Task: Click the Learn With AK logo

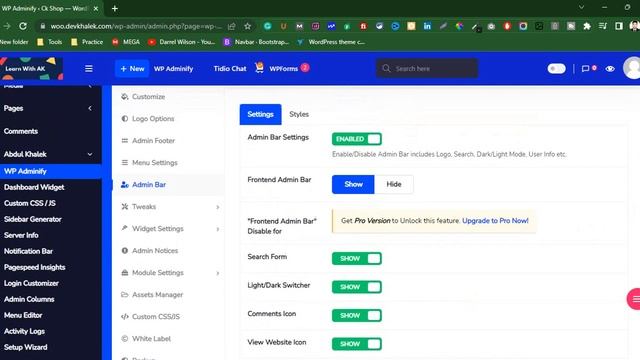Action: tap(31, 68)
